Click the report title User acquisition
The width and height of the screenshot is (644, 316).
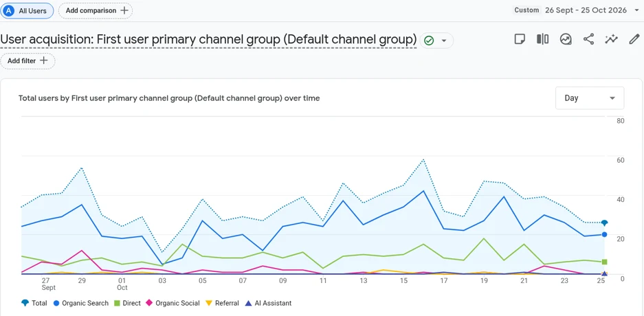(208, 40)
